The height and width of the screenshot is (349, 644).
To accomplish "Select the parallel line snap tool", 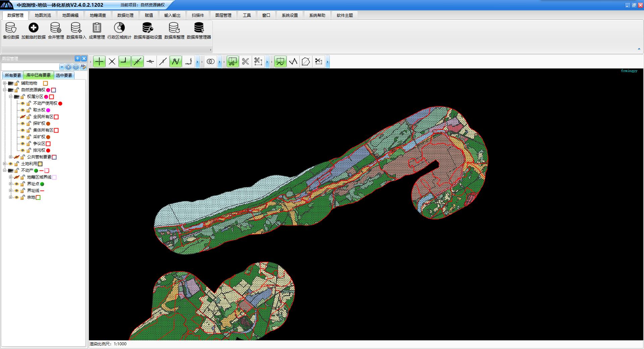I will [x=163, y=61].
